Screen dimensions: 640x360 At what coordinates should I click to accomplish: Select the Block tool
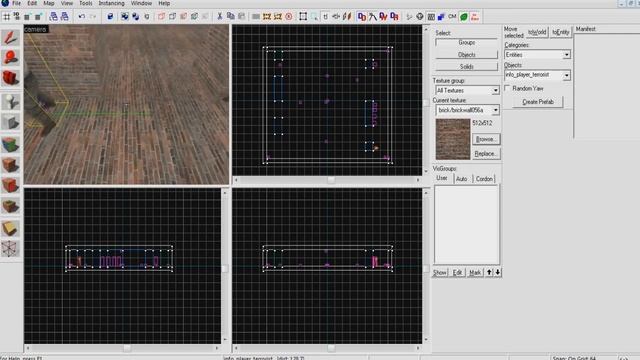pos(11,122)
